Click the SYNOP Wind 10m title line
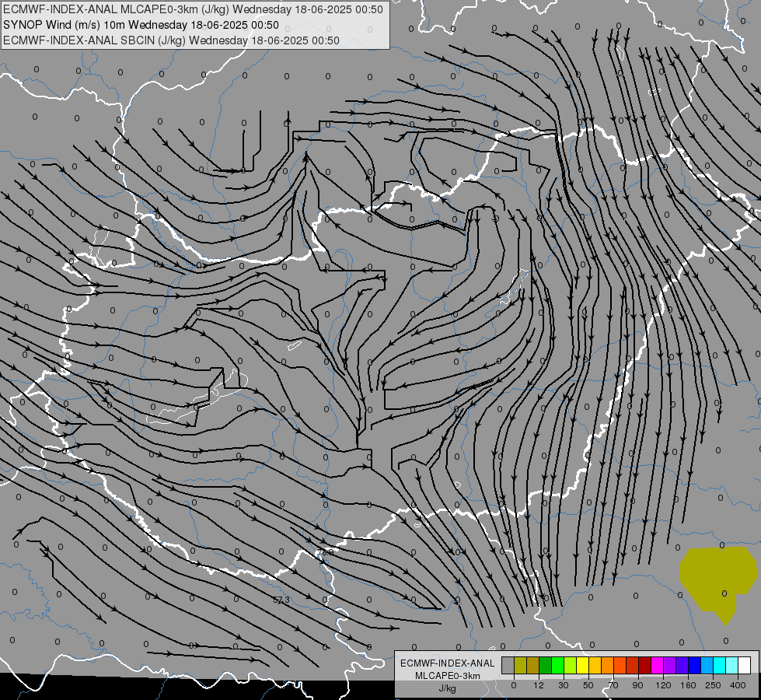The width and height of the screenshot is (761, 700). 141,25
